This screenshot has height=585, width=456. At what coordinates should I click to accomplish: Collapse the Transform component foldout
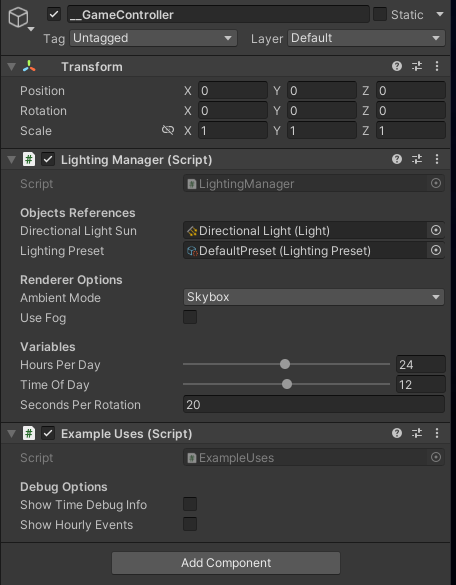coord(12,67)
